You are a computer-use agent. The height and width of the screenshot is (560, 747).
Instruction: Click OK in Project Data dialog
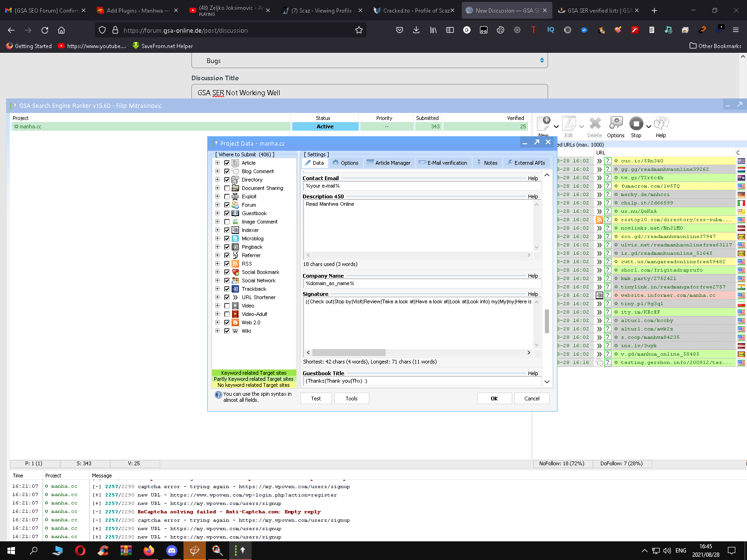[494, 399]
